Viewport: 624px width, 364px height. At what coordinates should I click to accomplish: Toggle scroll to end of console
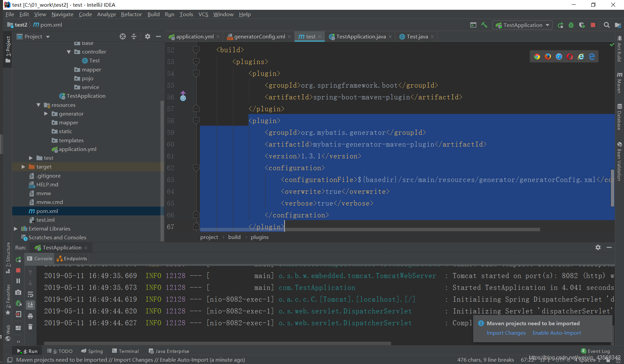pyautogui.click(x=30, y=305)
